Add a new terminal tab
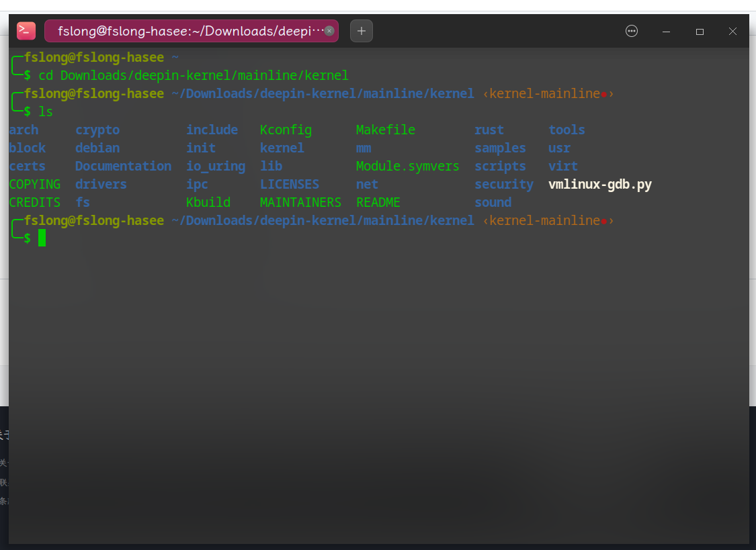This screenshot has width=756, height=550. 361,31
